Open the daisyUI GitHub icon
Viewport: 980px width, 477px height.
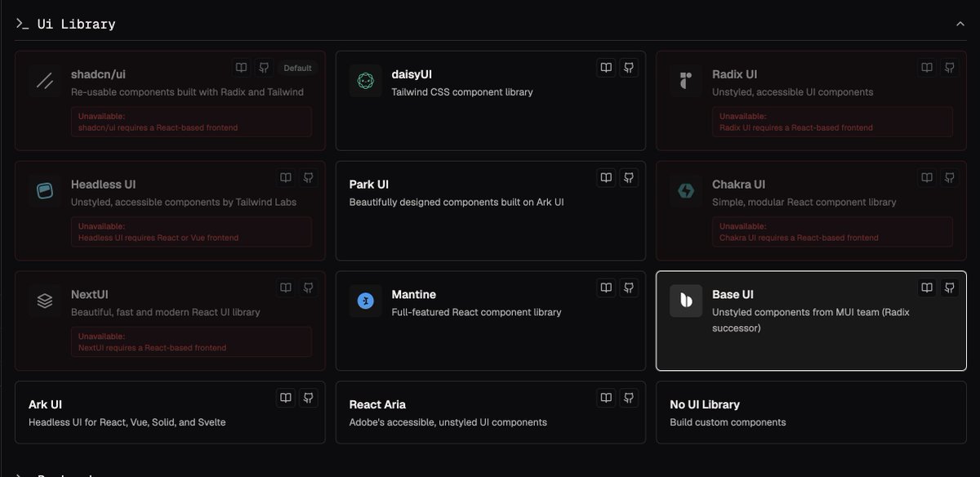coord(629,68)
